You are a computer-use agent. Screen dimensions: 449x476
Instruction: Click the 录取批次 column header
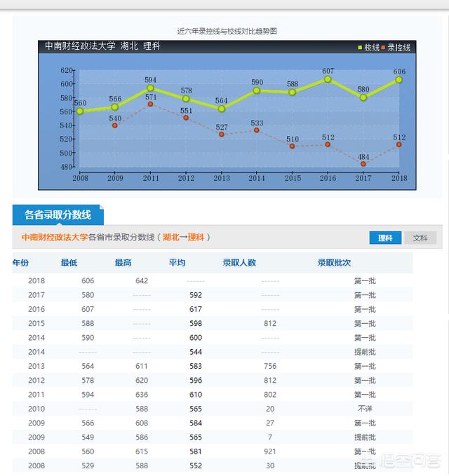(334, 263)
